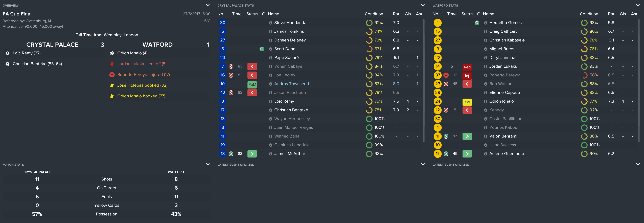This screenshot has height=223, width=644.
Task: Click the Yel card badge for Odion Ighalo
Action: (467, 102)
